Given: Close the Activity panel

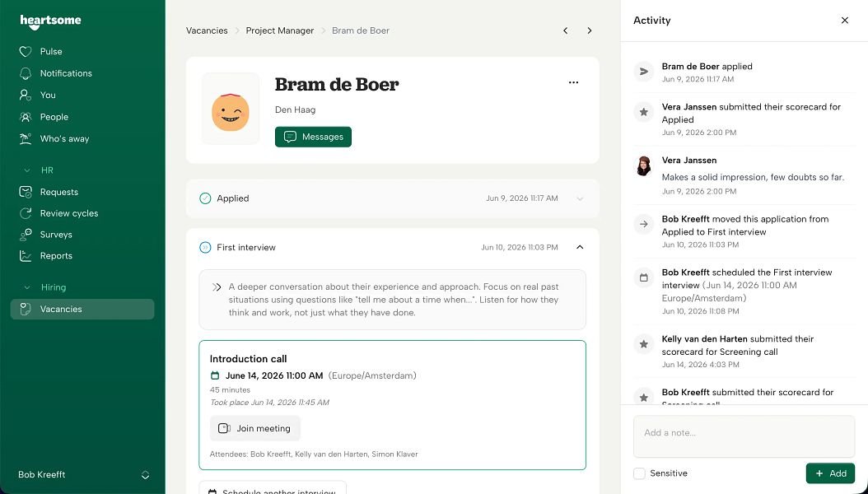Looking at the screenshot, I should click(x=845, y=21).
